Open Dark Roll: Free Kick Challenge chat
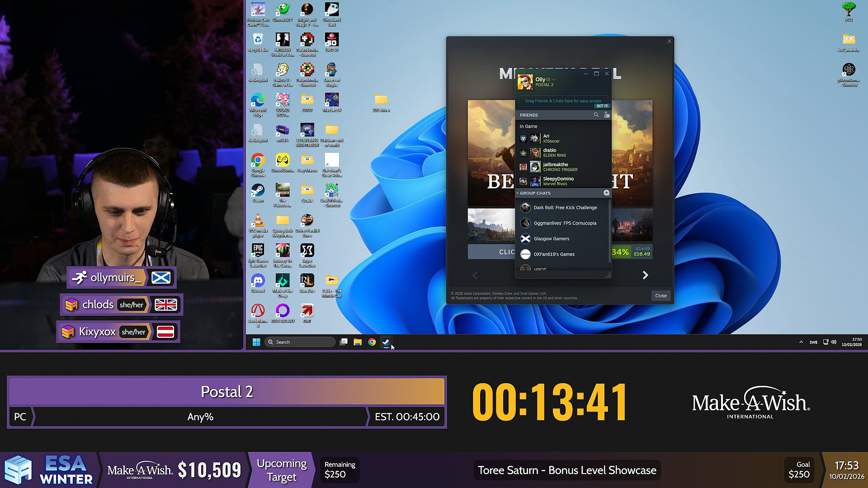 point(565,207)
